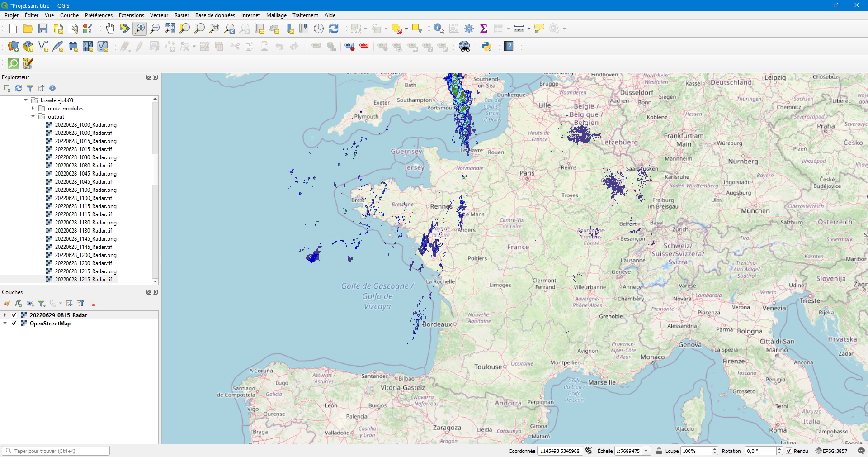Open deselect features dropdown arrow
Image resolution: width=868 pixels, height=457 pixels.
click(x=406, y=29)
